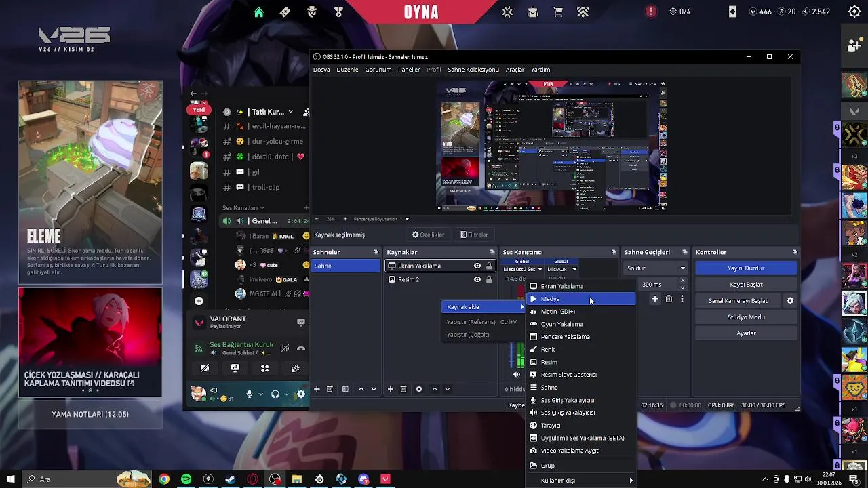868x488 pixels.
Task: Click Resim Slayt Gösterisi menu entry
Action: (x=581, y=375)
